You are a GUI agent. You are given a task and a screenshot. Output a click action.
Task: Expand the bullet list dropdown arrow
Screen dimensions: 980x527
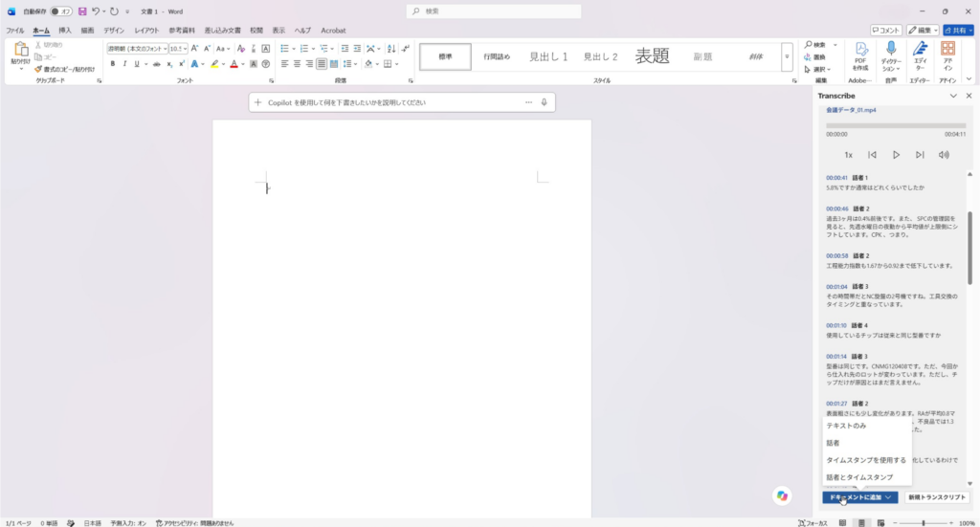(293, 49)
